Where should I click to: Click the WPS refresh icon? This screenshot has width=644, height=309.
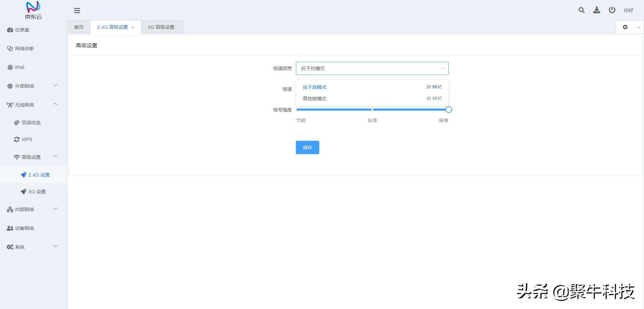pos(17,139)
